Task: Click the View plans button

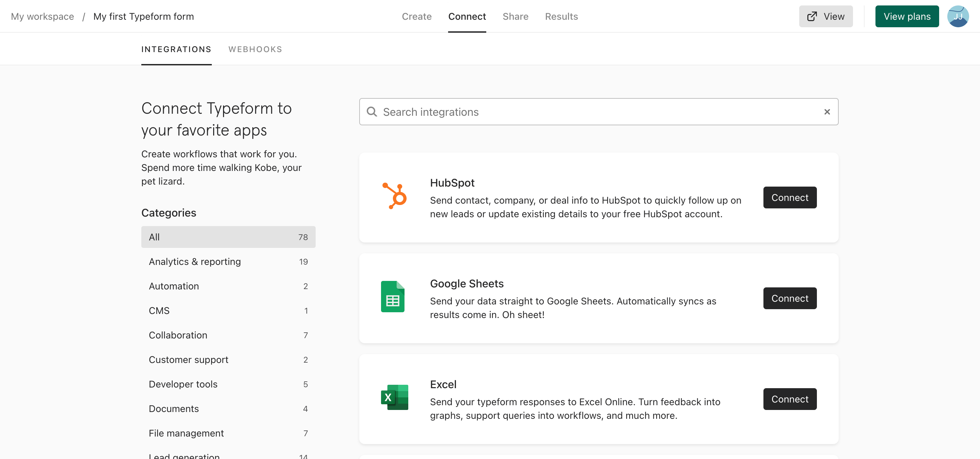Action: (906, 16)
